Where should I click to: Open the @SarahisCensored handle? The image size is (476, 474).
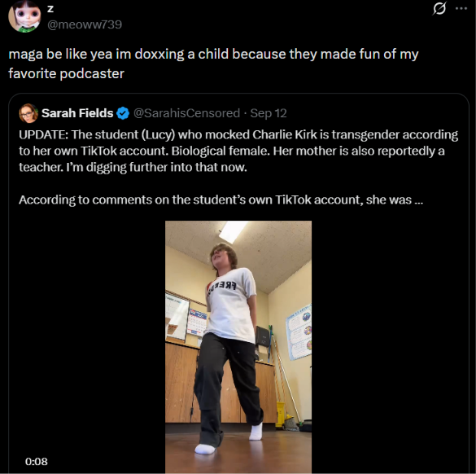pos(186,113)
